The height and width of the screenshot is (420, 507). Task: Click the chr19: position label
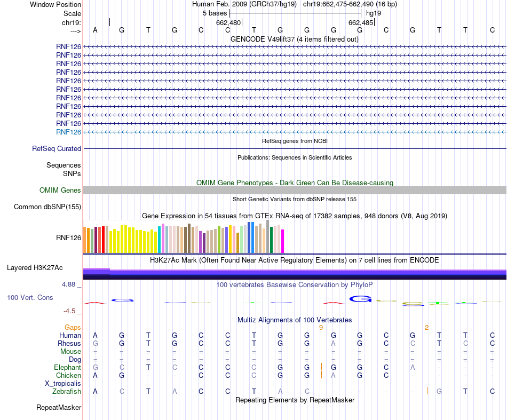point(71,22)
